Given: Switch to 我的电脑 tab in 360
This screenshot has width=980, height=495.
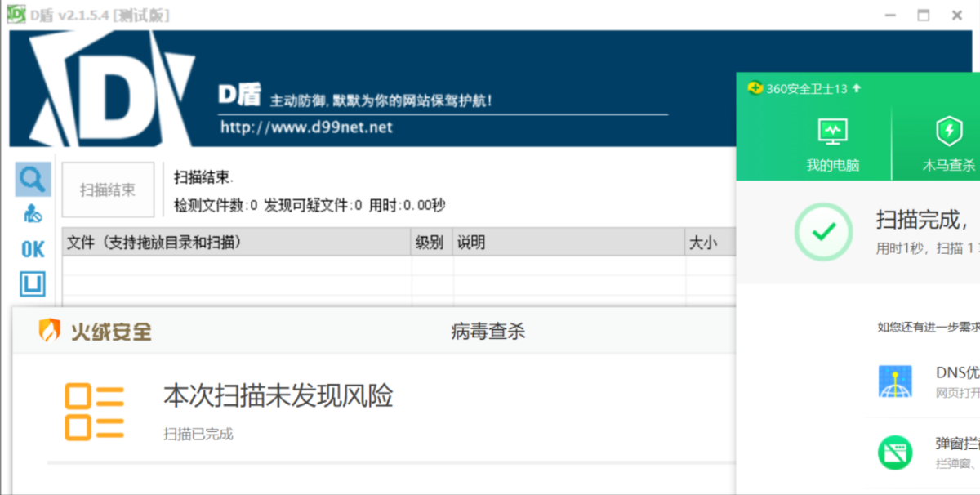Looking at the screenshot, I should 832,143.
